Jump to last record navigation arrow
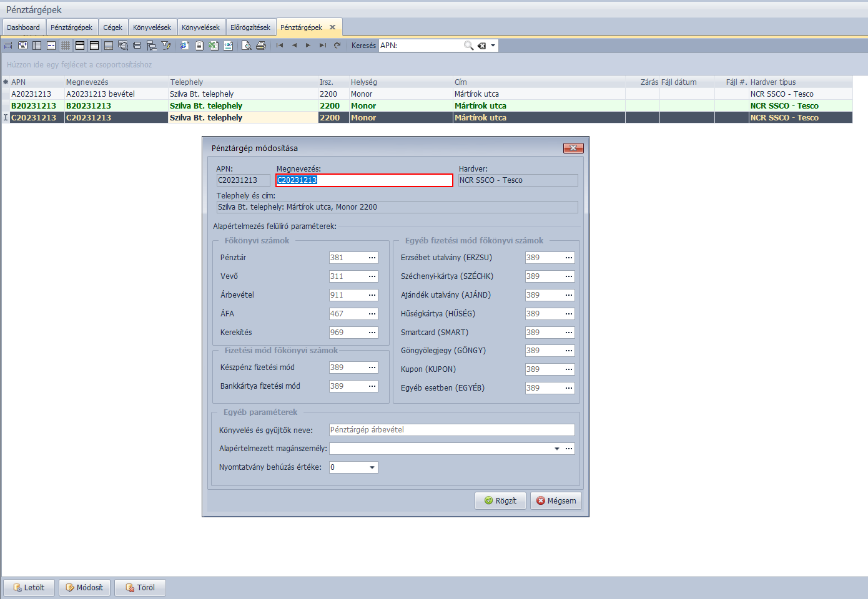 (322, 46)
